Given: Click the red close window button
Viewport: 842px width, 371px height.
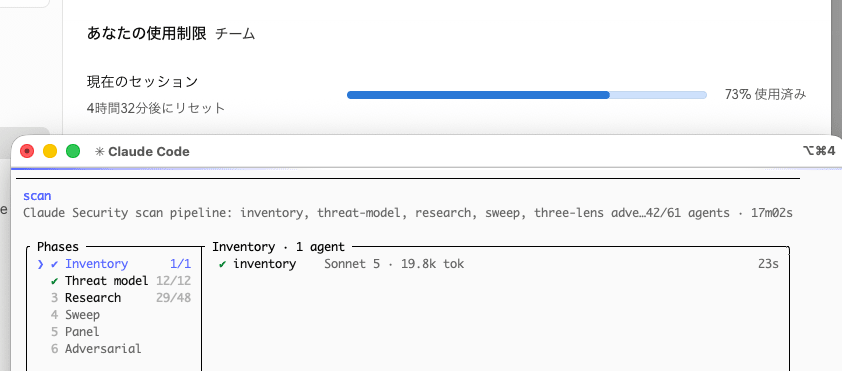Looking at the screenshot, I should [x=27, y=151].
